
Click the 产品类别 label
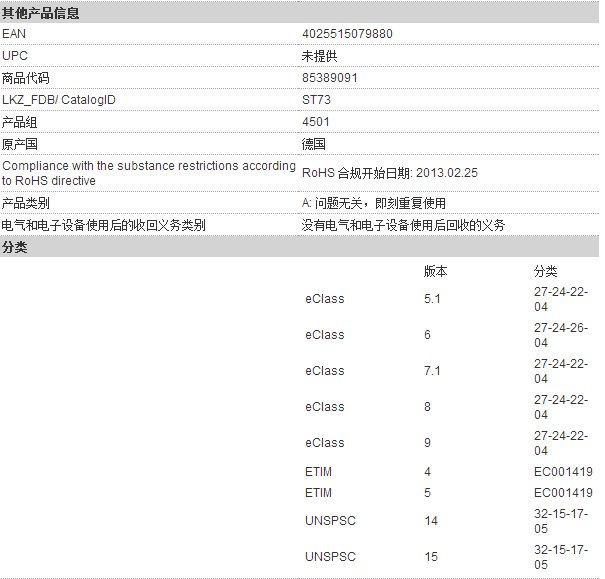[x=26, y=203]
